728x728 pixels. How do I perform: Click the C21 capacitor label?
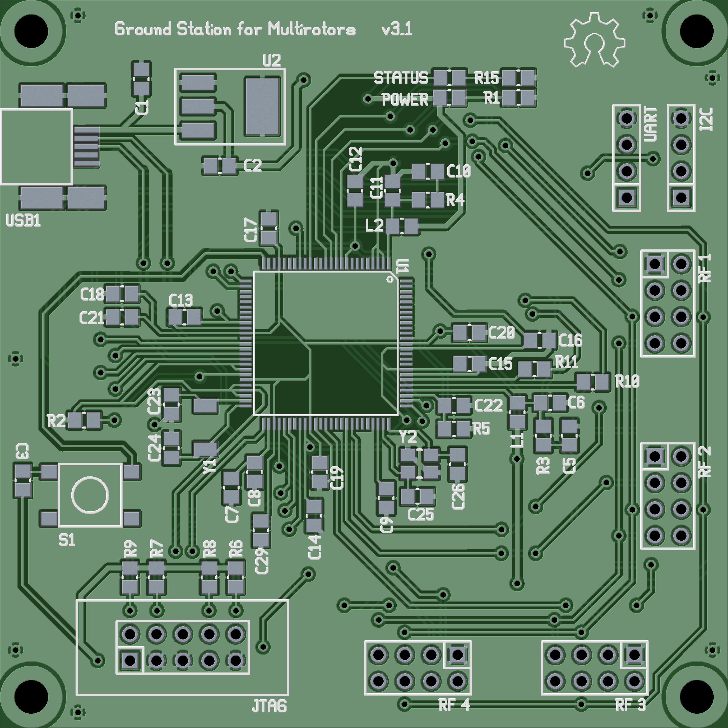pos(92,318)
